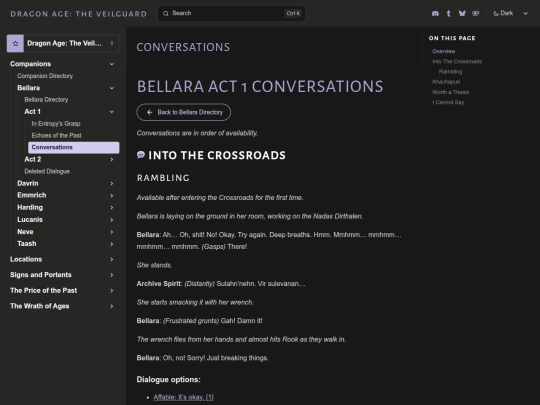This screenshot has width=540, height=405.
Task: Expand the Neve chevron
Action: [x=112, y=232]
